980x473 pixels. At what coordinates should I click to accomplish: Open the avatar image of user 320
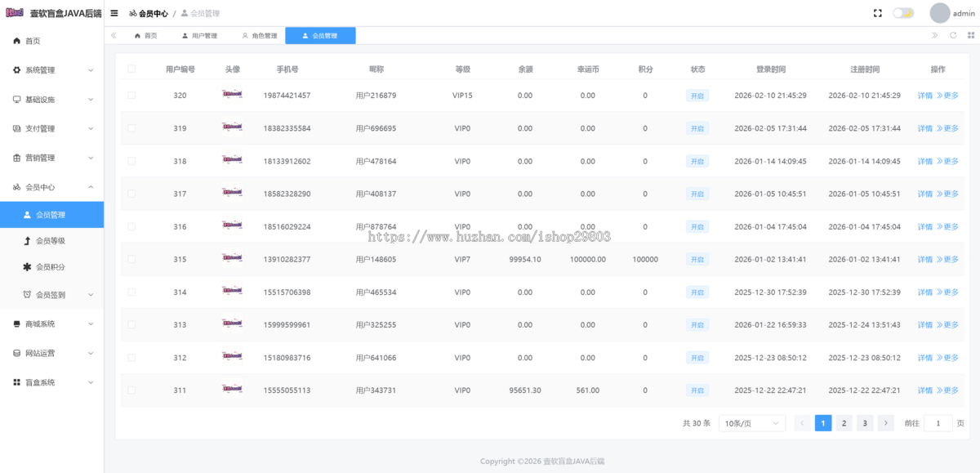point(233,95)
